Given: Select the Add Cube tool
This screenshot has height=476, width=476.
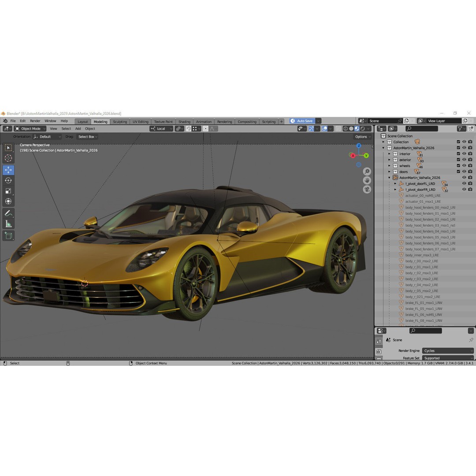Looking at the screenshot, I should [8, 235].
